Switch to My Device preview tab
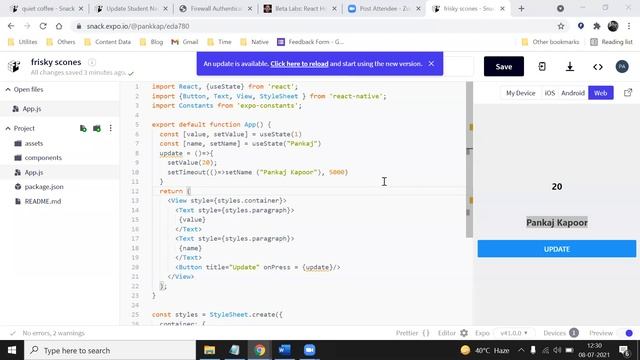 click(520, 93)
